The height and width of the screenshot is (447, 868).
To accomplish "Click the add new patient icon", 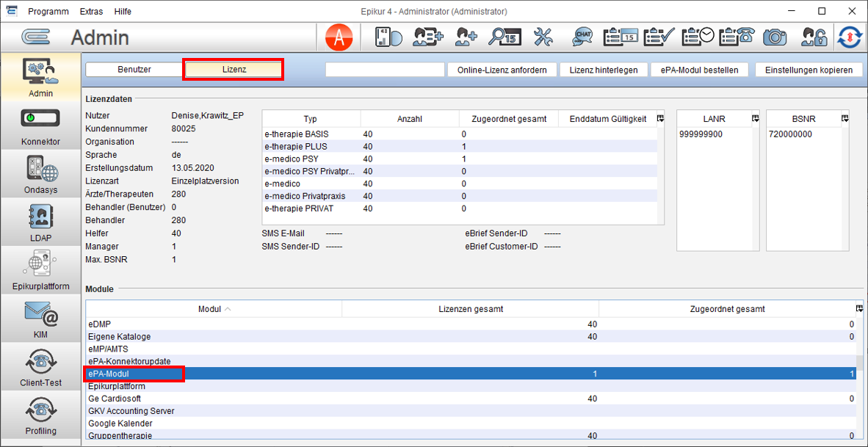I will [466, 37].
